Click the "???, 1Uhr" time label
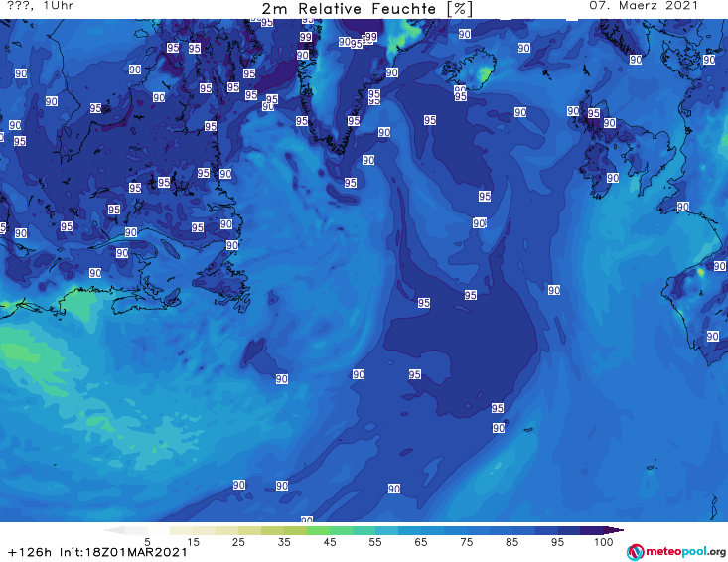The width and height of the screenshot is (728, 562). point(41,6)
